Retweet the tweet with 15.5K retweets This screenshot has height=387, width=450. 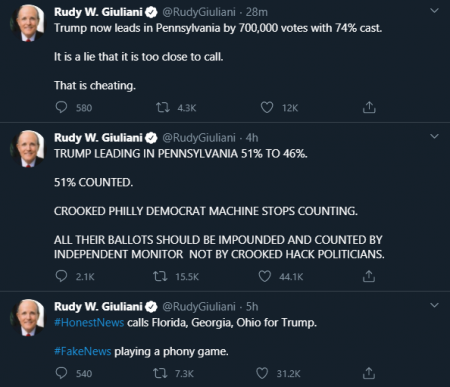pos(160,276)
